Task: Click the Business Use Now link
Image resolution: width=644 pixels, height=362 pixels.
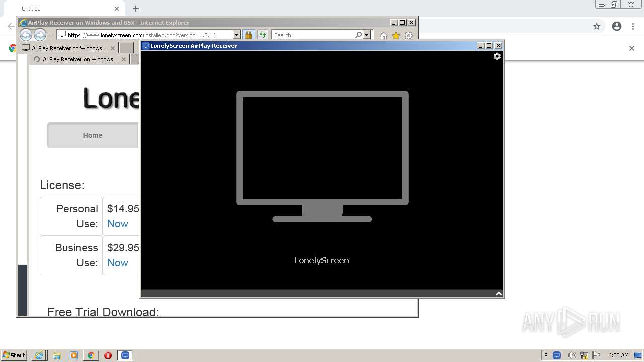Action: click(x=118, y=263)
